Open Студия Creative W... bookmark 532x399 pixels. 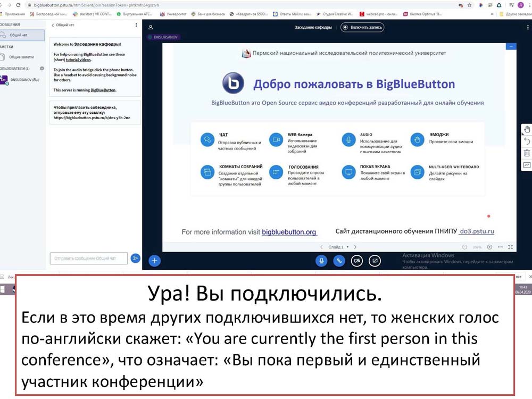click(x=335, y=14)
